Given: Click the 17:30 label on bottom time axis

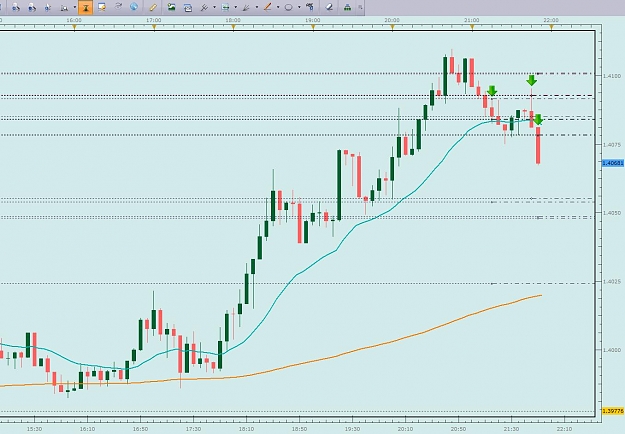Looking at the screenshot, I should click(193, 429).
